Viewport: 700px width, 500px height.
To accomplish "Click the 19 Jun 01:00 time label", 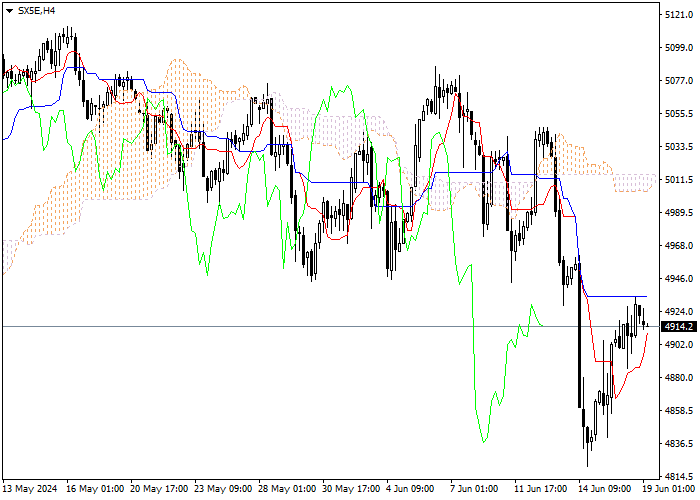I will (669, 489).
